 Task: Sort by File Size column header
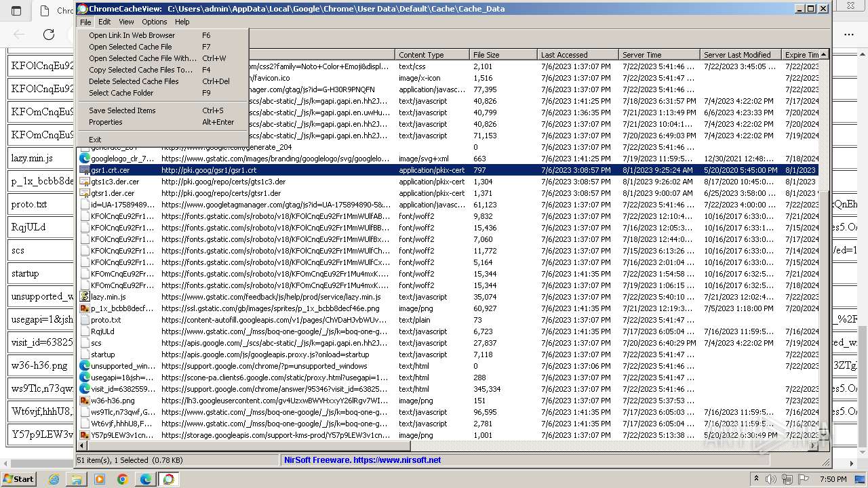point(503,55)
